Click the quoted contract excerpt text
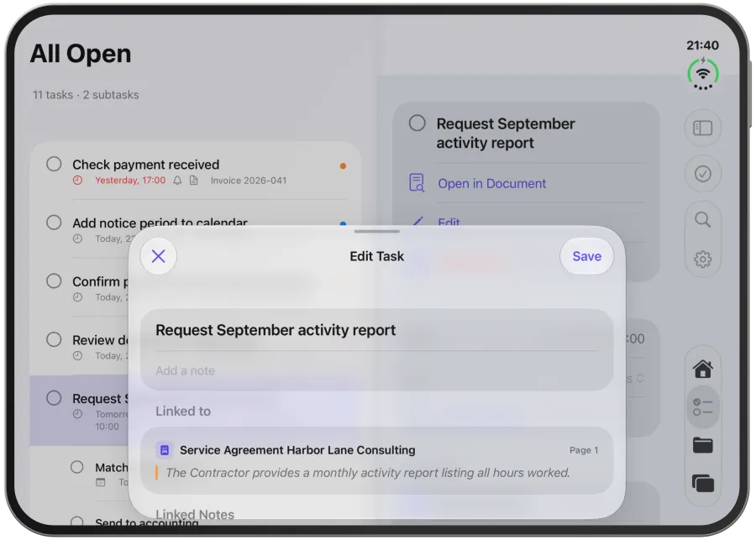Screen dimensions: 756x540 pyautogui.click(x=368, y=473)
